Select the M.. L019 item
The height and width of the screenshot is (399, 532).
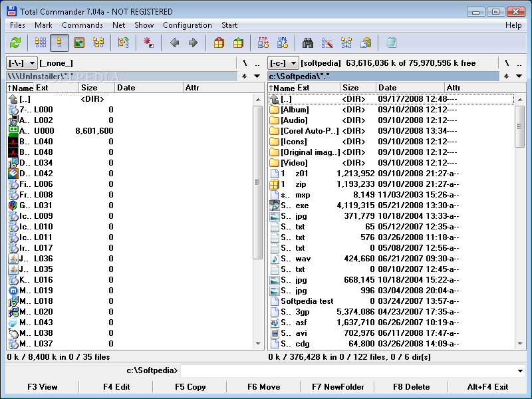129,291
